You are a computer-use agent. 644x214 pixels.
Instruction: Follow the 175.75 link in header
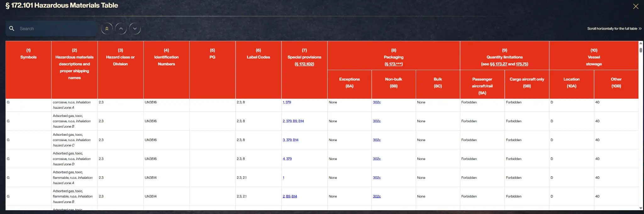[x=521, y=64]
